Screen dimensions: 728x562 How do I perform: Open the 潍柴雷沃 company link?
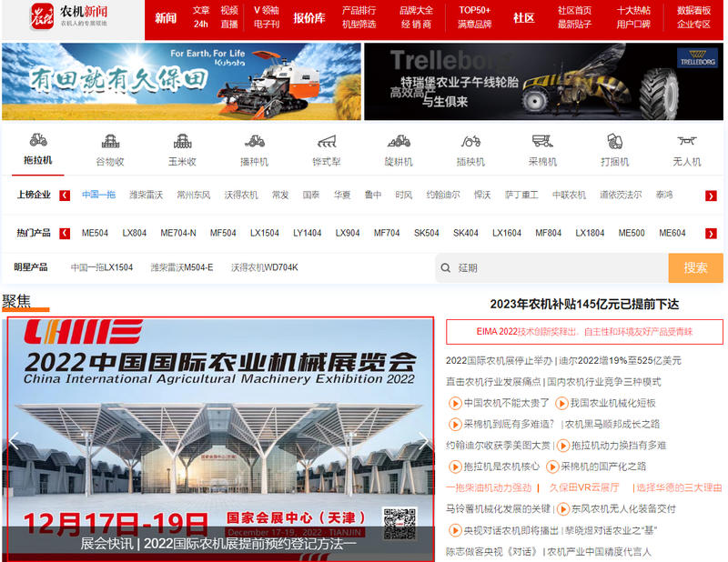tap(146, 195)
